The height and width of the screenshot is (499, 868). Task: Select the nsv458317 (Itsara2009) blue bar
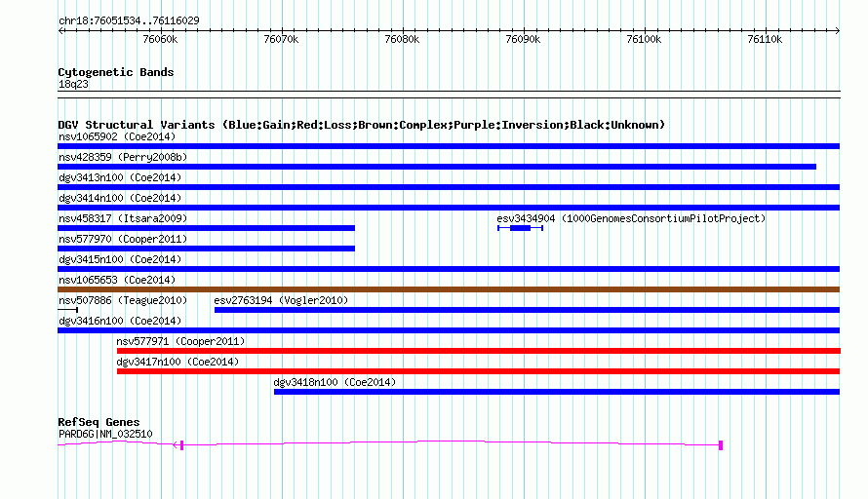[206, 228]
